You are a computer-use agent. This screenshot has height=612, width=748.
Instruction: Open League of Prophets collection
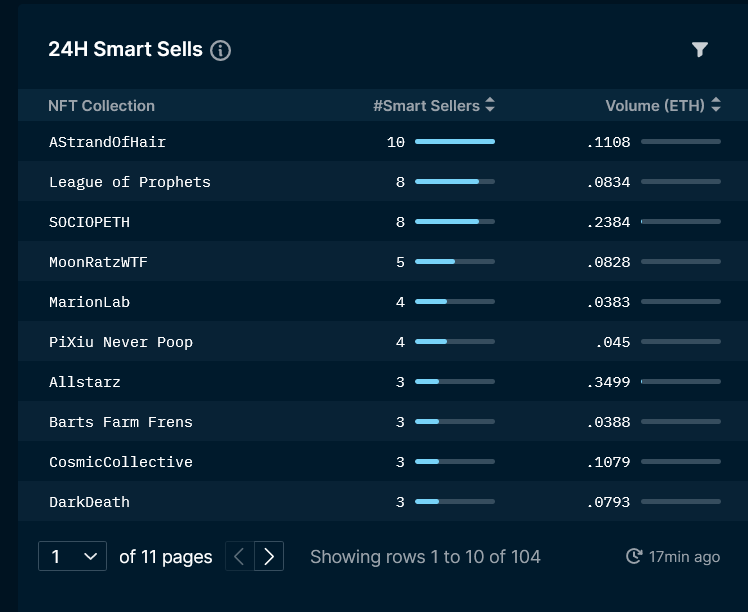130,182
